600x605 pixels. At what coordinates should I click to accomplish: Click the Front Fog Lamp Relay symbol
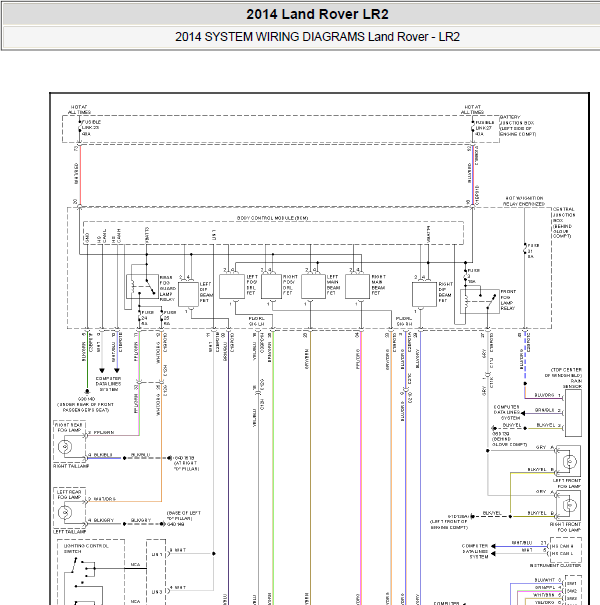click(x=480, y=301)
